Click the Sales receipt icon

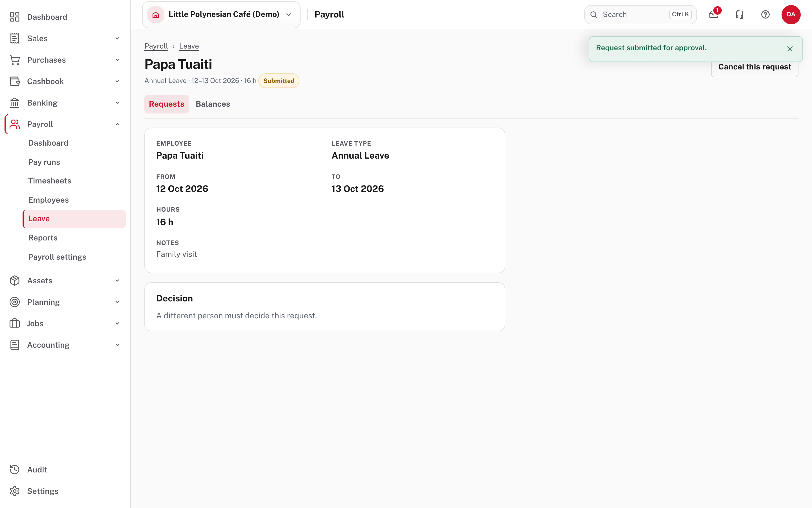pos(14,38)
